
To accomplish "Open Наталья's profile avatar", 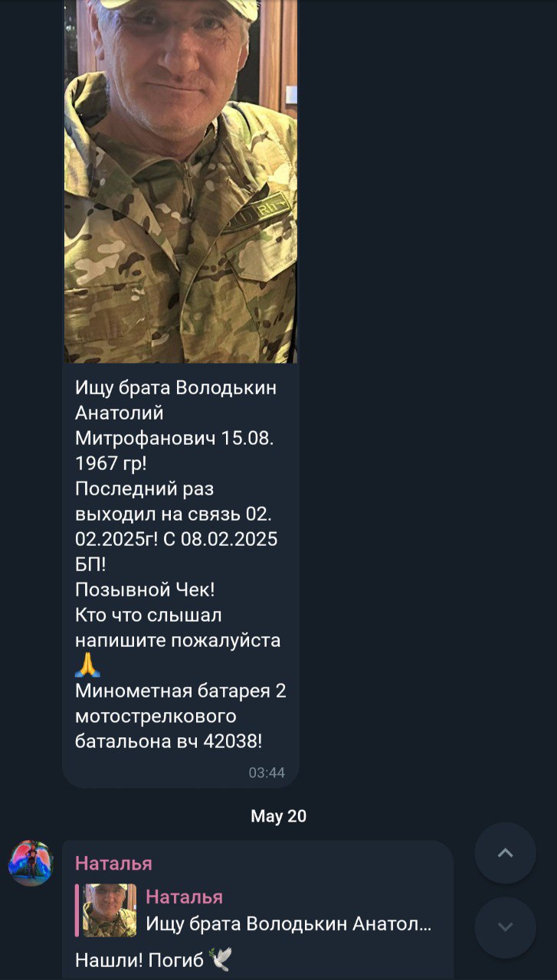I will 31,864.
